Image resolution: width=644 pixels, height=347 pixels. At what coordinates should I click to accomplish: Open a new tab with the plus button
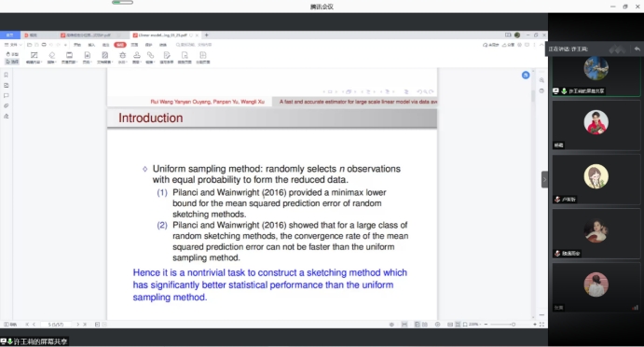[x=207, y=35]
